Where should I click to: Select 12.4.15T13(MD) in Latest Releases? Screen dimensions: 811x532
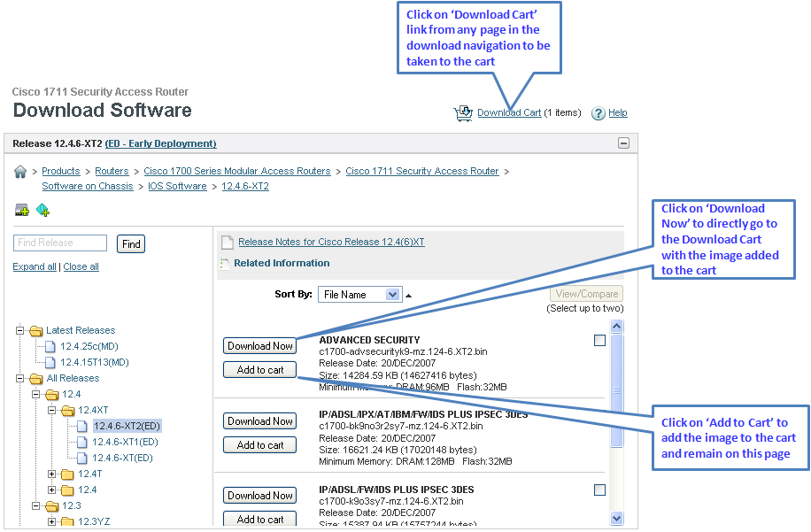point(95,362)
